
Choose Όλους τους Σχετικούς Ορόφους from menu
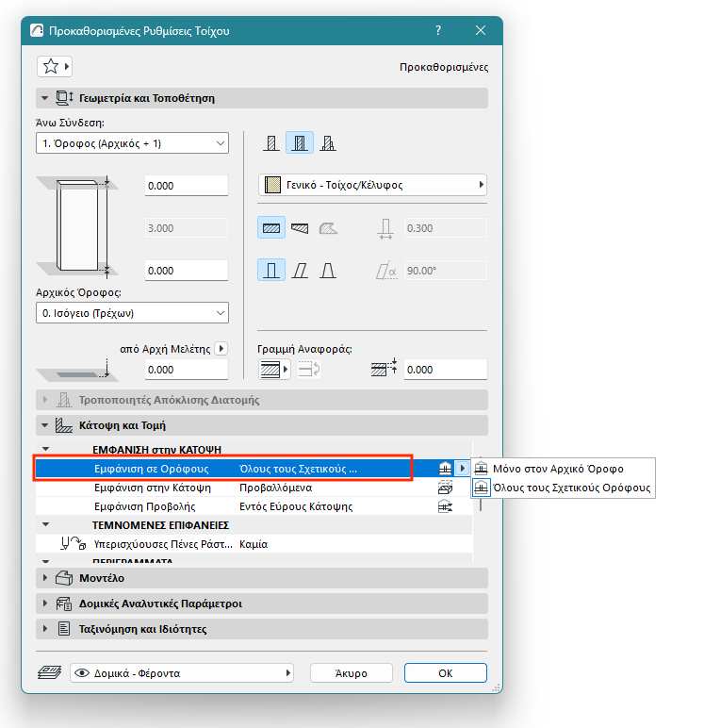pyautogui.click(x=563, y=488)
